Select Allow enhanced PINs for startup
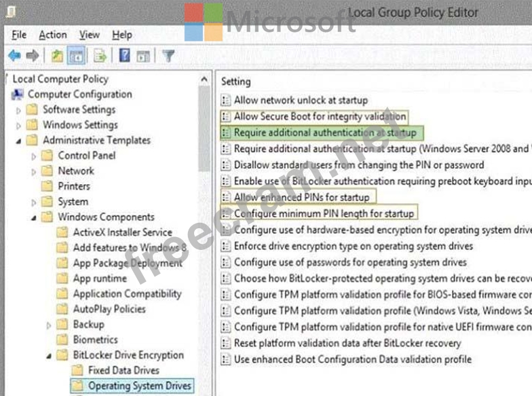Screen dimensions: 532x396 click(x=299, y=197)
